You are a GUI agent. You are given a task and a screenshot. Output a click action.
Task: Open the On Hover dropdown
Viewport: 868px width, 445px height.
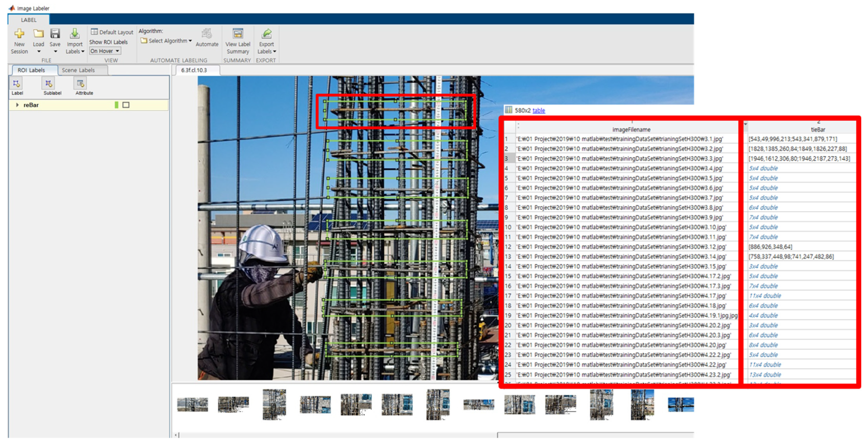(x=105, y=51)
